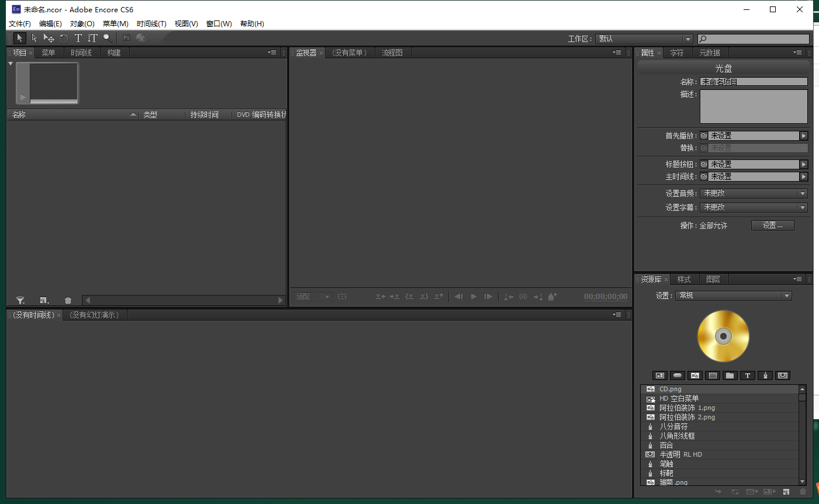Pick the horizontal Text tool

(78, 38)
